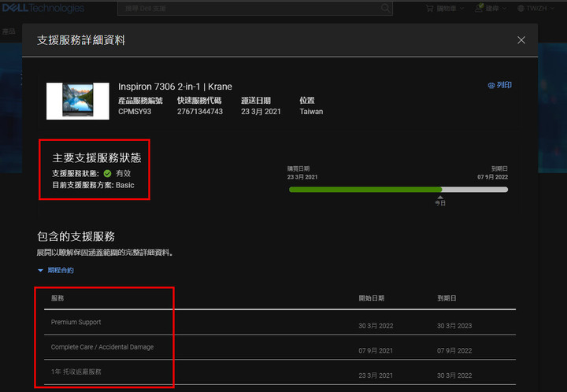Click the Inspiron 7306 product thumbnail
Viewport: 567px width, 392px height.
[x=78, y=101]
